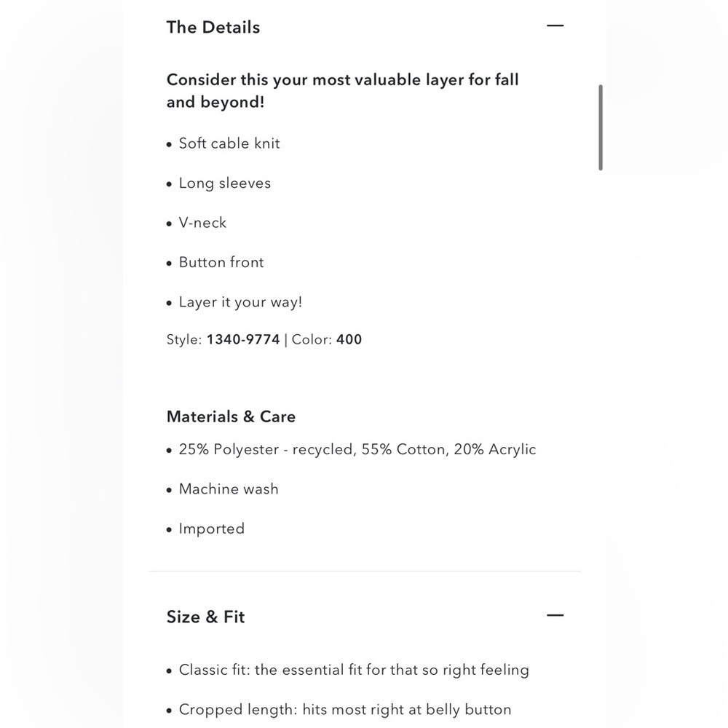Click the Size & Fit heading
Screen dimensions: 728x728
pos(205,617)
